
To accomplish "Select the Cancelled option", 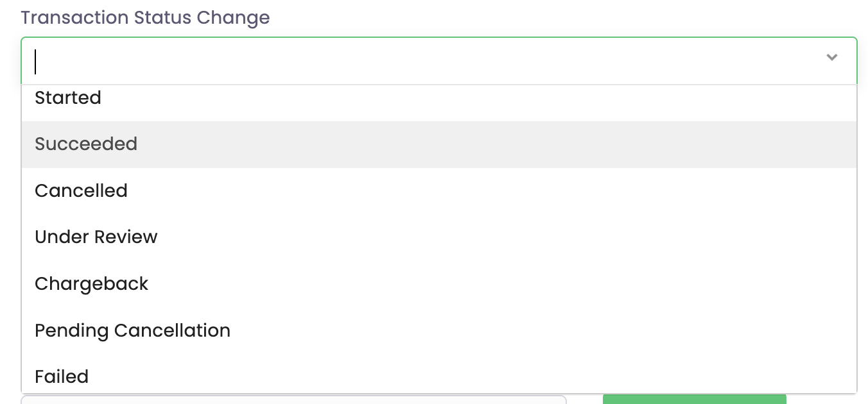I will (82, 191).
